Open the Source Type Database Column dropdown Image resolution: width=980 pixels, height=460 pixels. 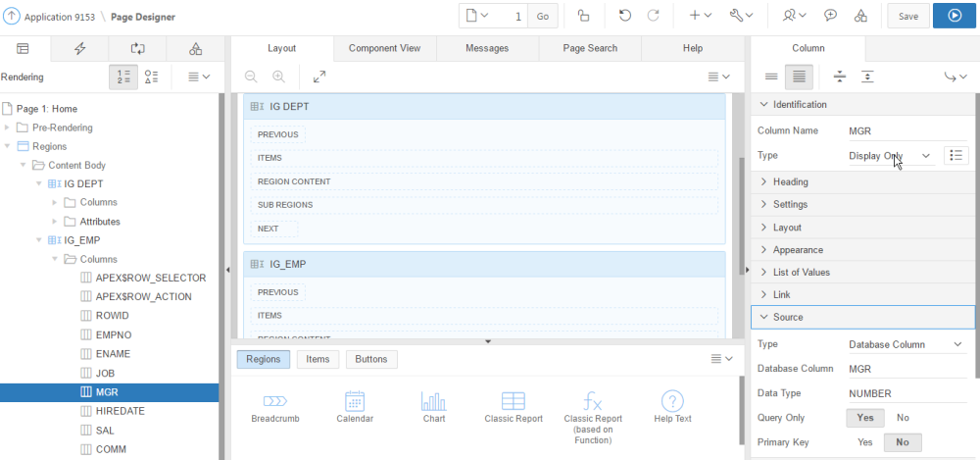906,344
